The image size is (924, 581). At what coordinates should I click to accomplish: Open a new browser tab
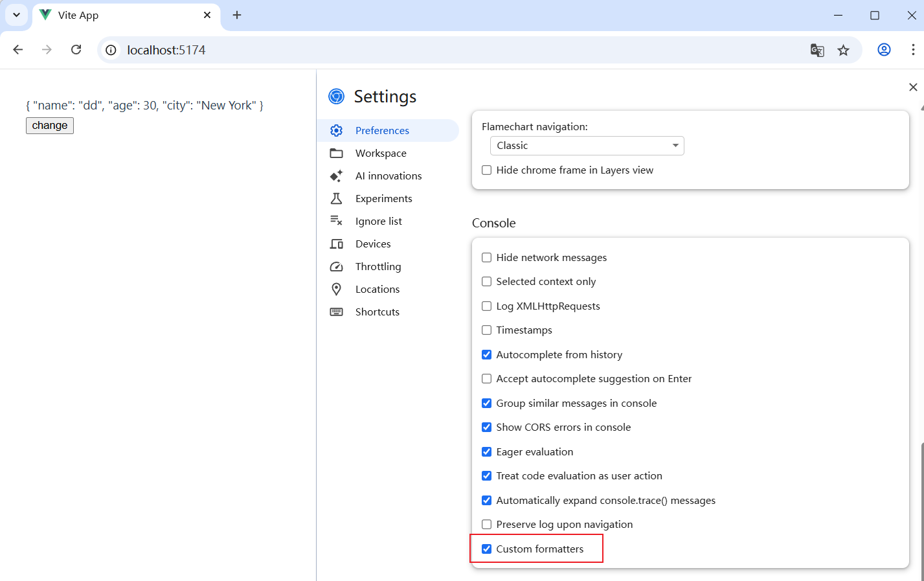point(237,15)
